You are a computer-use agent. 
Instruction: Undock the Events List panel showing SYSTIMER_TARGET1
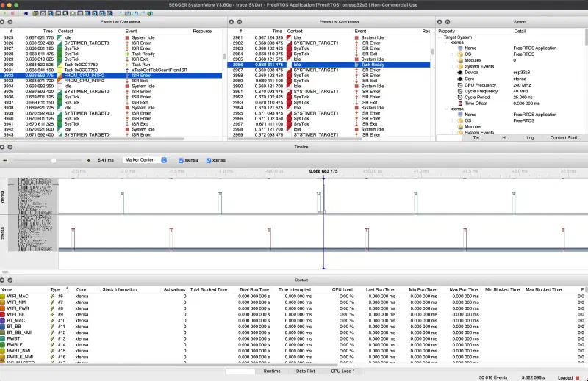click(240, 22)
